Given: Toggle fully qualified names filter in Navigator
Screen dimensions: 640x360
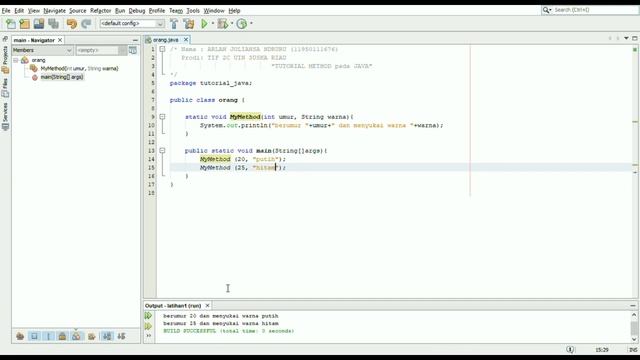Looking at the screenshot, I should click(x=91, y=336).
